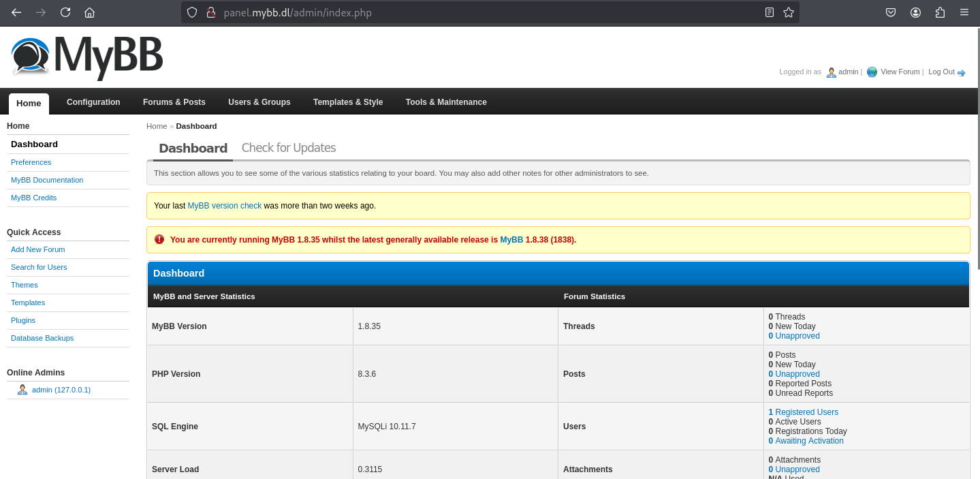The image size is (980, 479).
Task: Open the Pocket save icon
Action: click(890, 12)
